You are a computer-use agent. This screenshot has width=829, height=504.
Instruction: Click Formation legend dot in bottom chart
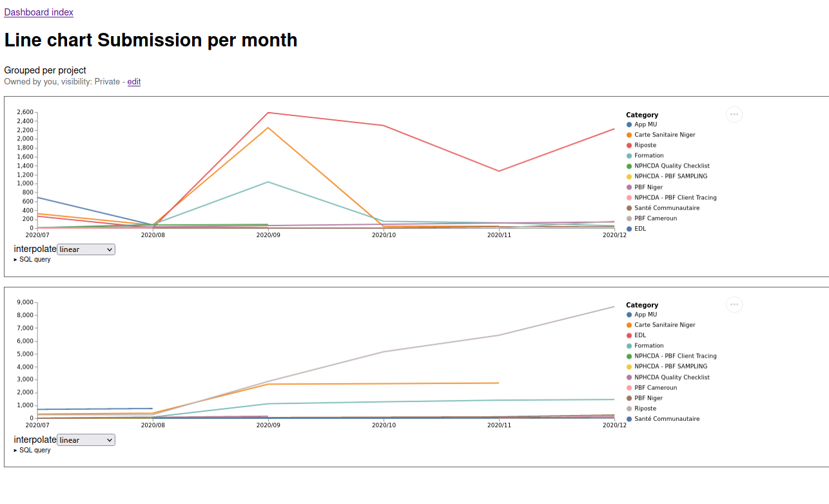629,345
